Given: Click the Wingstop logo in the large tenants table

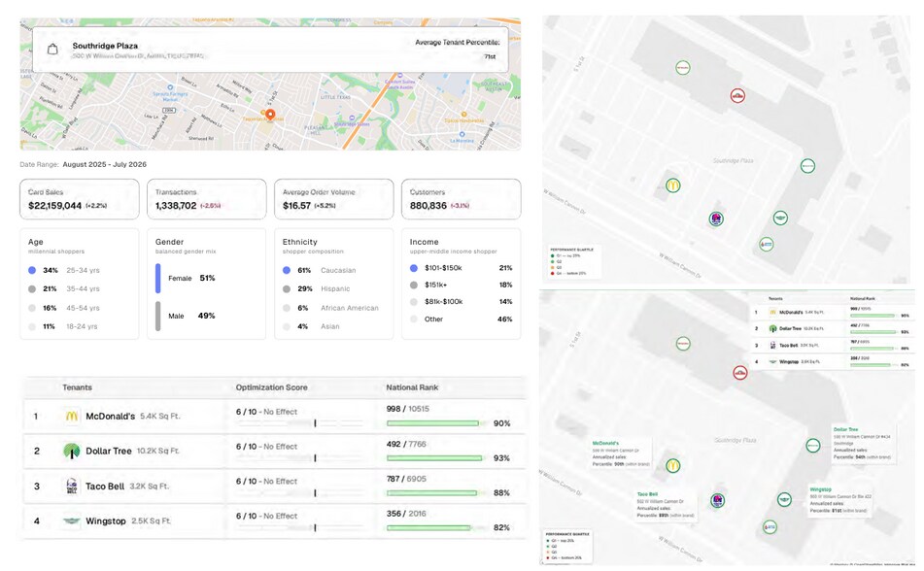Looking at the screenshot, I should (x=71, y=521).
